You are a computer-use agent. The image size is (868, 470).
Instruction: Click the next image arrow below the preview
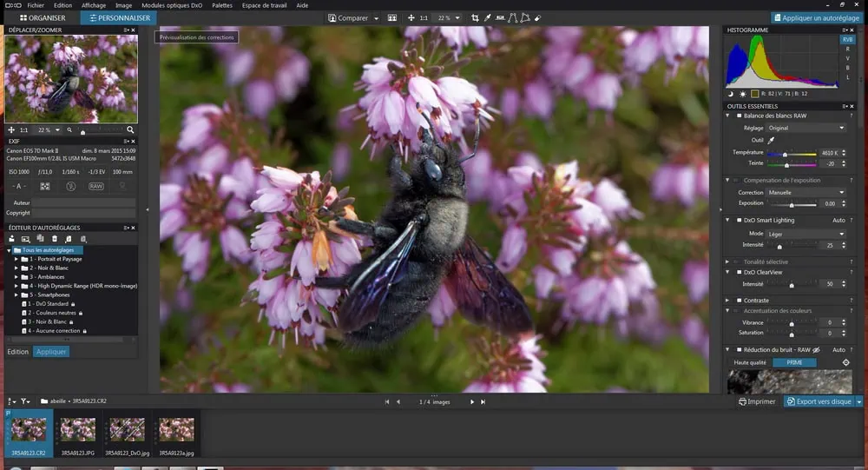[472, 402]
